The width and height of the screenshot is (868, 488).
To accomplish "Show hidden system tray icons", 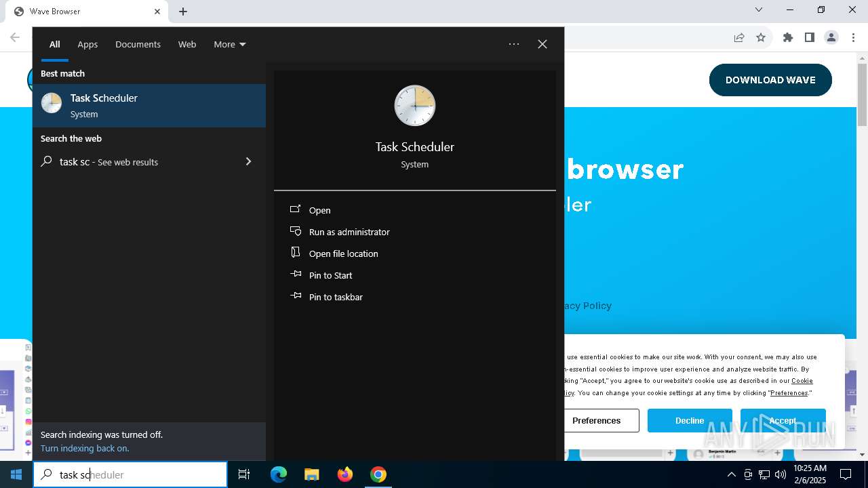I will point(731,474).
